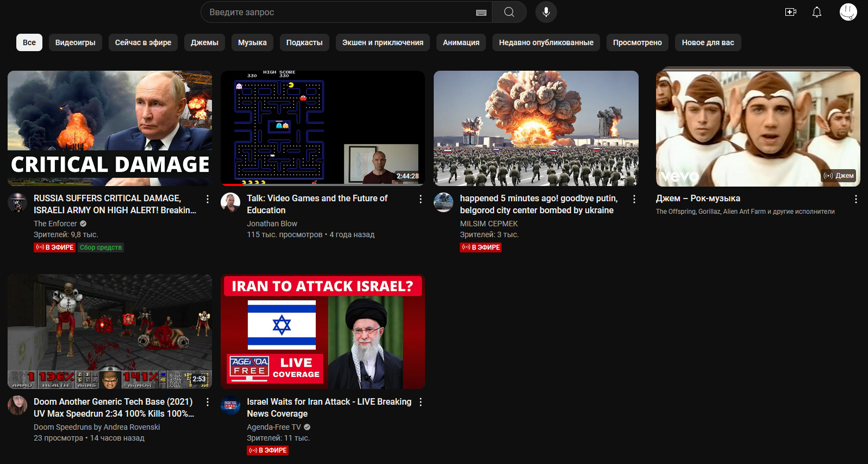
Task: Visit The Enforcer channel name
Action: click(x=55, y=224)
